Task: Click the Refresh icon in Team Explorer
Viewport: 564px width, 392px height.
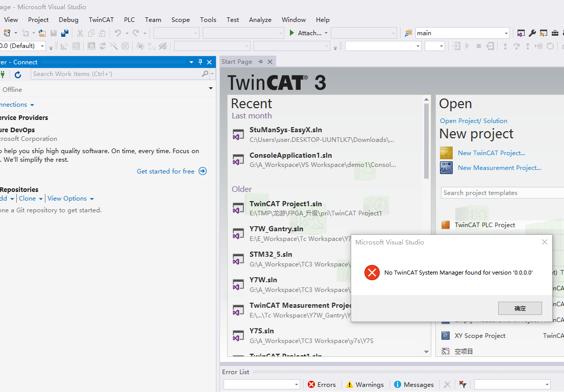Action: (18, 75)
